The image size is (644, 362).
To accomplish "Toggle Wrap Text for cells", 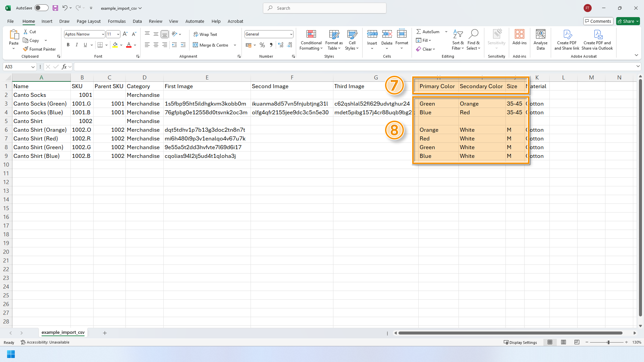I will (x=205, y=34).
